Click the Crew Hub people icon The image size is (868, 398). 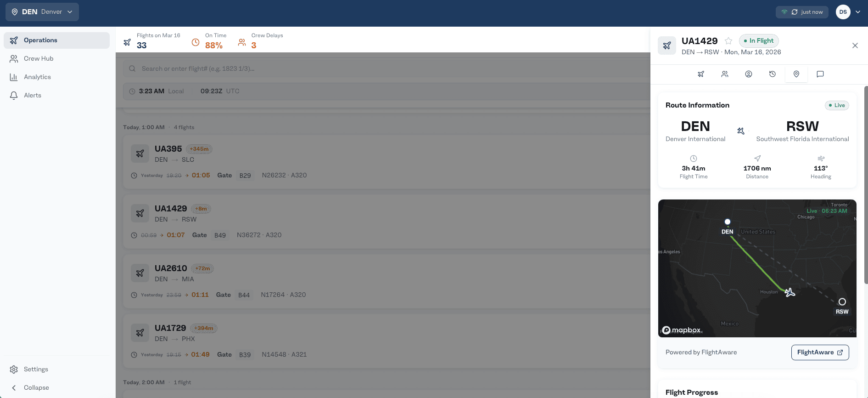coord(14,58)
